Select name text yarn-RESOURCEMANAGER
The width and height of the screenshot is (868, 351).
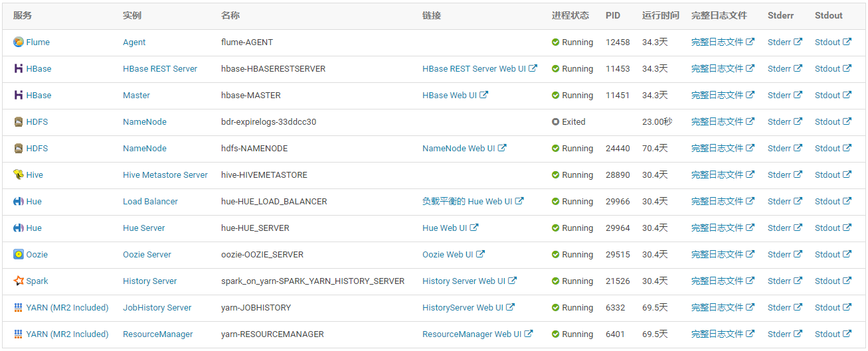tap(272, 334)
